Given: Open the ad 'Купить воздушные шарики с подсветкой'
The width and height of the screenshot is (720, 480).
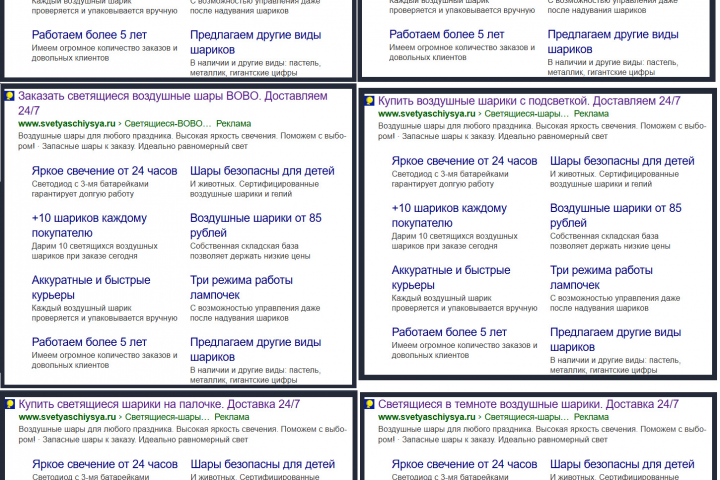Looking at the screenshot, I should coord(529,101).
